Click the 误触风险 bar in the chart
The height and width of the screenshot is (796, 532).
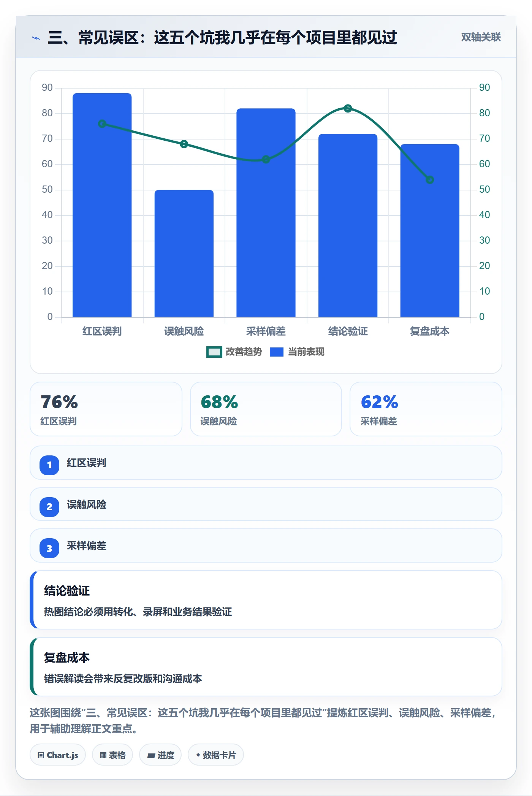click(x=184, y=254)
